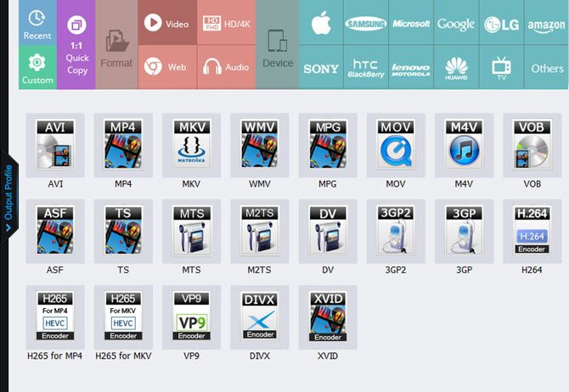
Task: Select the Microsoft device brand
Action: (411, 22)
